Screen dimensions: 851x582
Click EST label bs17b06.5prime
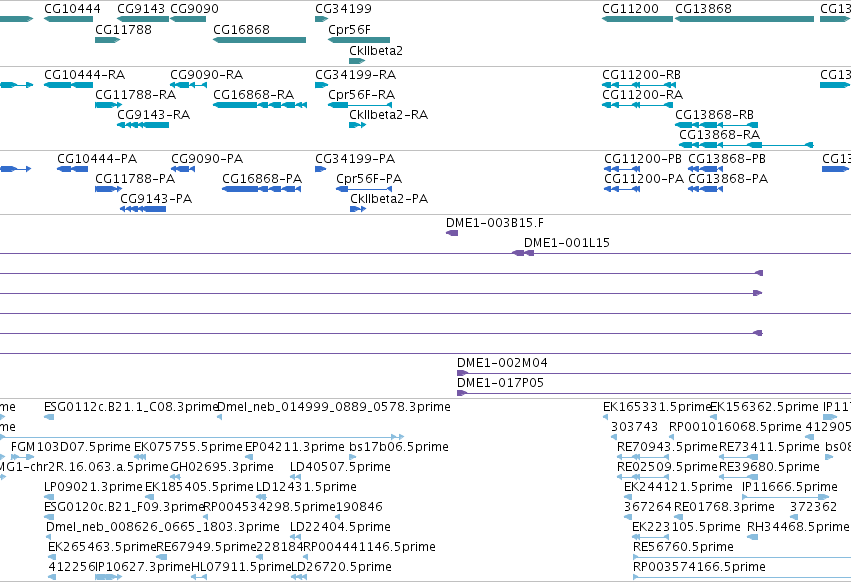(399, 447)
